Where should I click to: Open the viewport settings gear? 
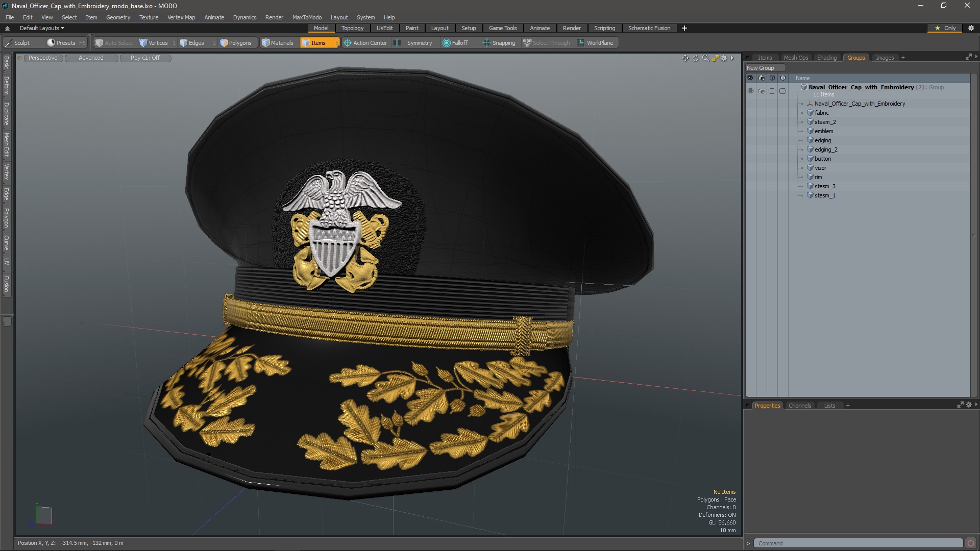coord(724,58)
